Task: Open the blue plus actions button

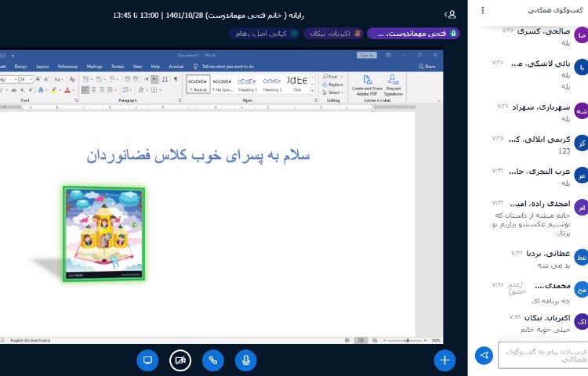Action: [445, 360]
